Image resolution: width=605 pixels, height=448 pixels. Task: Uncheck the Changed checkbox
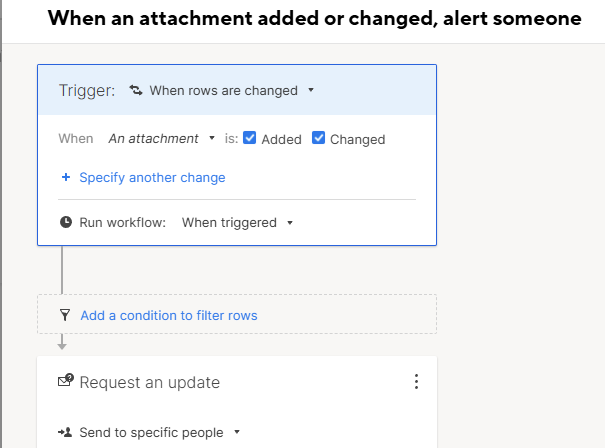tap(318, 138)
